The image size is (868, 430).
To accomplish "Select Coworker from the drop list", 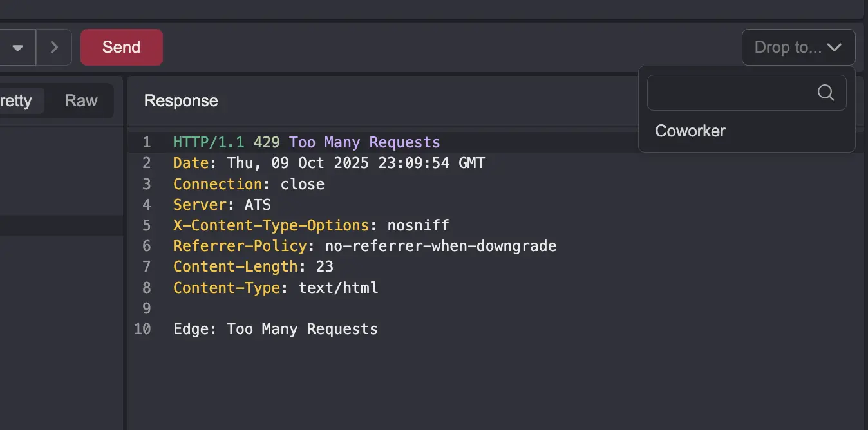I will (x=690, y=131).
